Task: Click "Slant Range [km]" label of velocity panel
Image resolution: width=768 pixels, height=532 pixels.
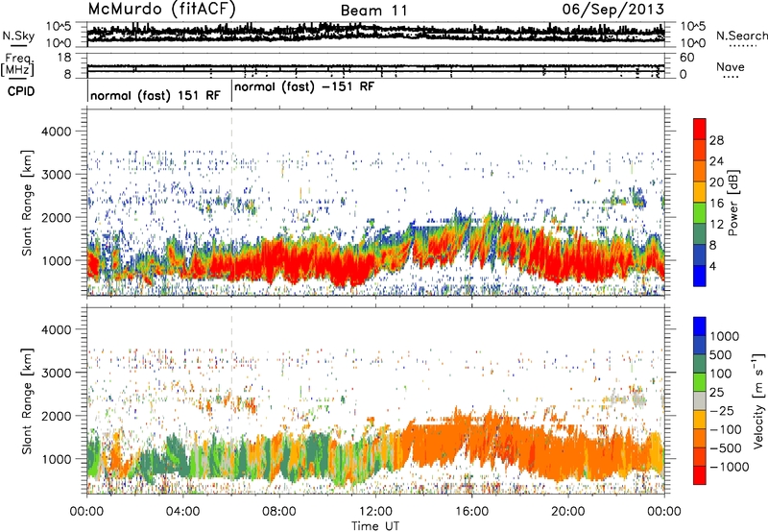Action: 27,400
